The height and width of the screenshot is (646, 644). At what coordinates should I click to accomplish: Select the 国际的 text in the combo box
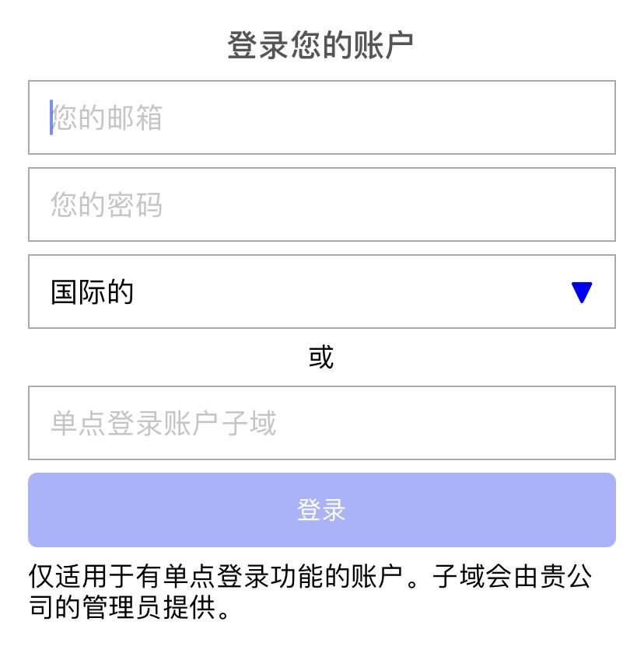click(92, 292)
